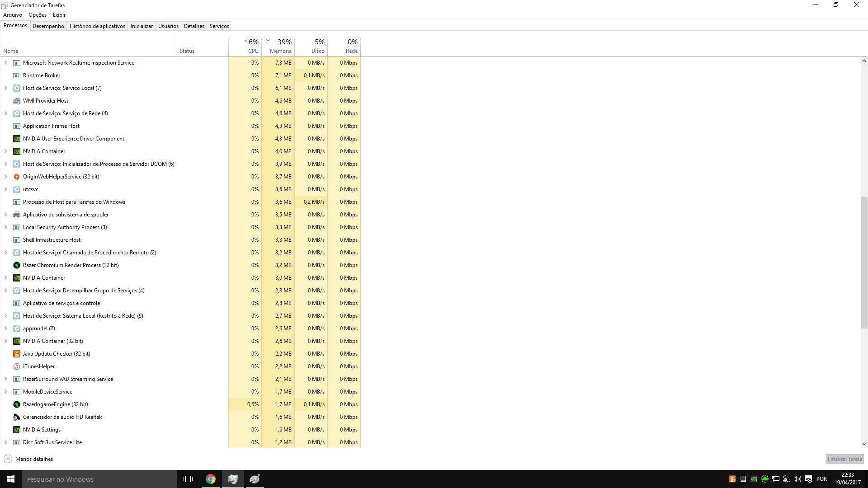The image size is (868, 488).
Task: Switch to the Desempenho tab
Action: pos(48,26)
